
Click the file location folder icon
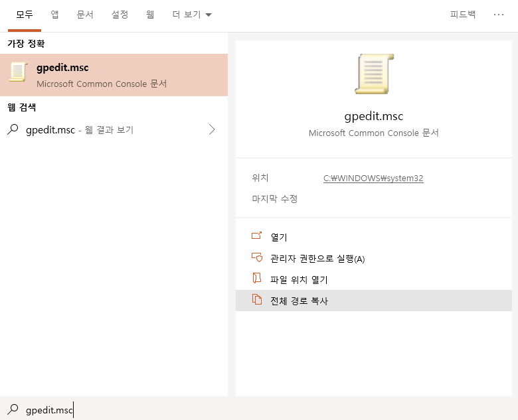tap(257, 278)
